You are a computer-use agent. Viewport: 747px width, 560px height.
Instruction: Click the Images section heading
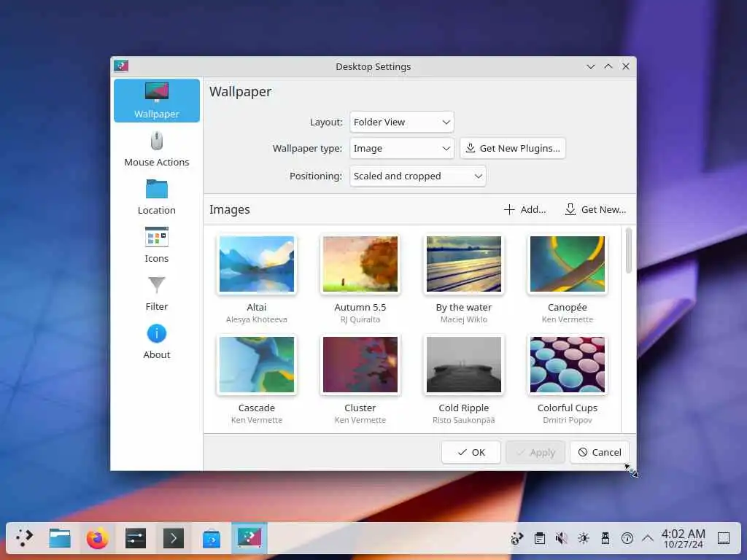(x=229, y=209)
